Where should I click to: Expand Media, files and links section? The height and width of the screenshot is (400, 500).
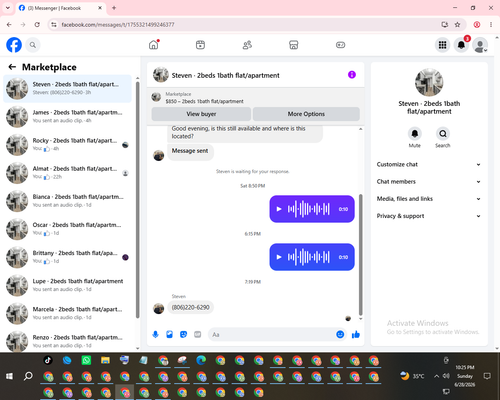(429, 199)
